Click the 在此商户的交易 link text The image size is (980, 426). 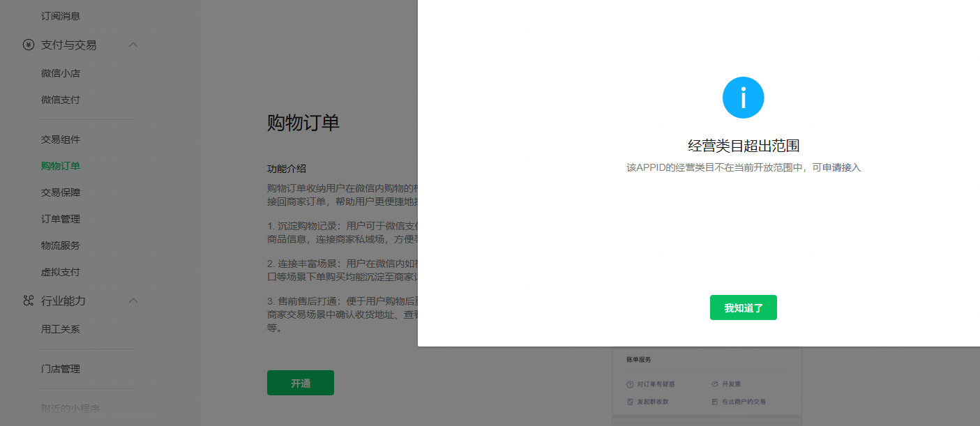(x=744, y=402)
